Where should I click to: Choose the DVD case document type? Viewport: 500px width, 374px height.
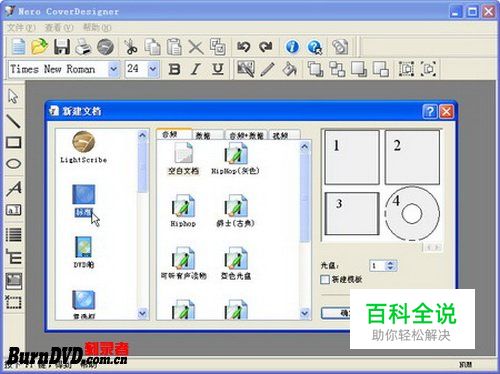(84, 252)
